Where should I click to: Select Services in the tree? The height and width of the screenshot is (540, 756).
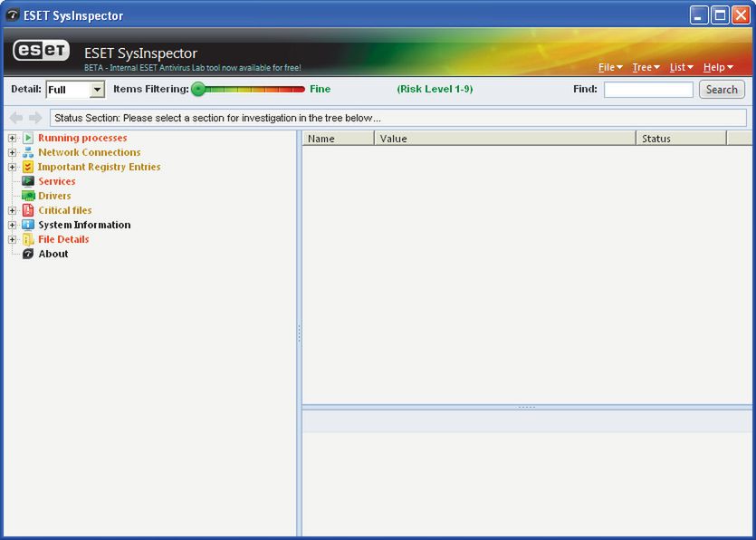57,181
